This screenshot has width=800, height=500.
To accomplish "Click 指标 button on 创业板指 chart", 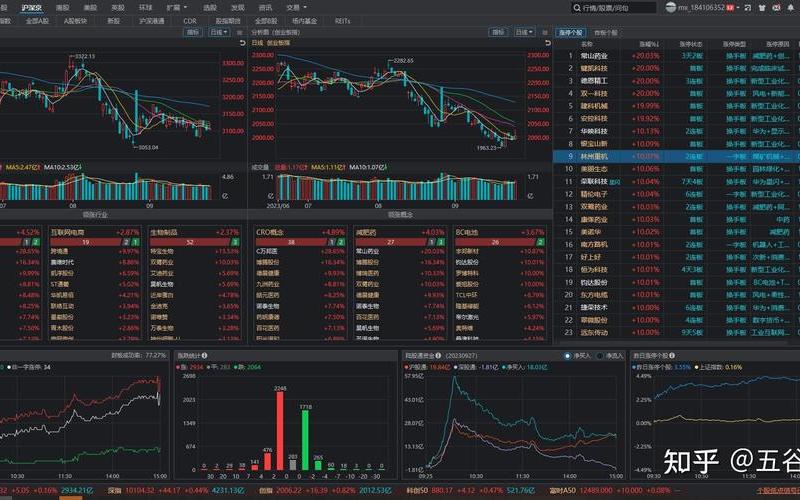I will [498, 32].
